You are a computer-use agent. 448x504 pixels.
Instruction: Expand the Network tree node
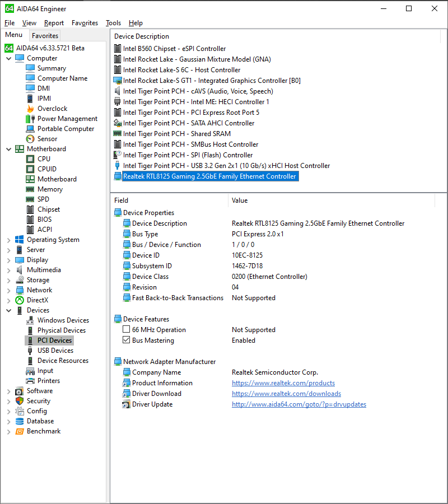pos(8,291)
